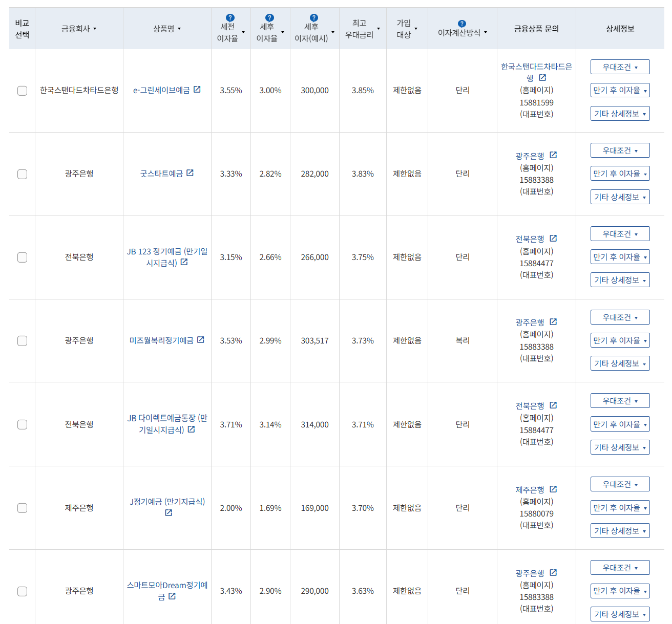Sort by 세전 이자율 column header
The height and width of the screenshot is (624, 672).
[231, 32]
